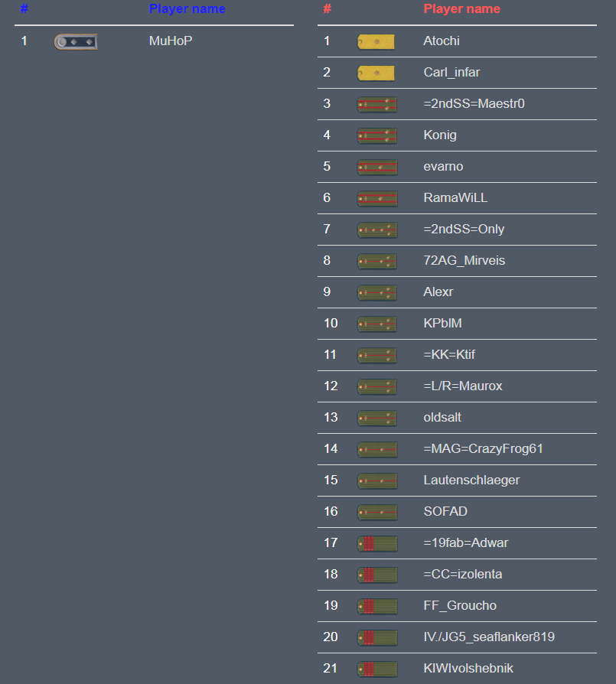Click the yellow rank badge next to Atochi
This screenshot has height=684, width=616.
coord(376,41)
